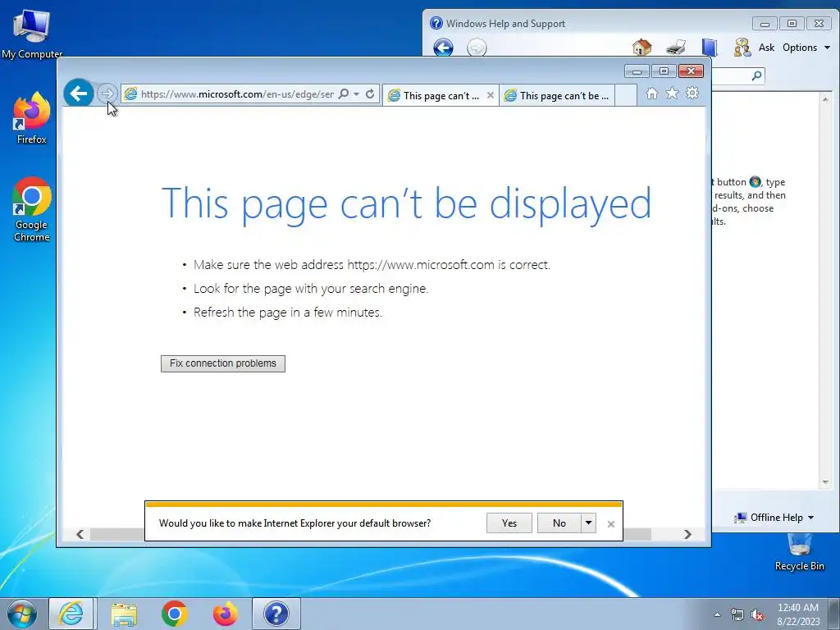
Task: Click the Help window scrollbar up arrow
Action: pyautogui.click(x=825, y=99)
